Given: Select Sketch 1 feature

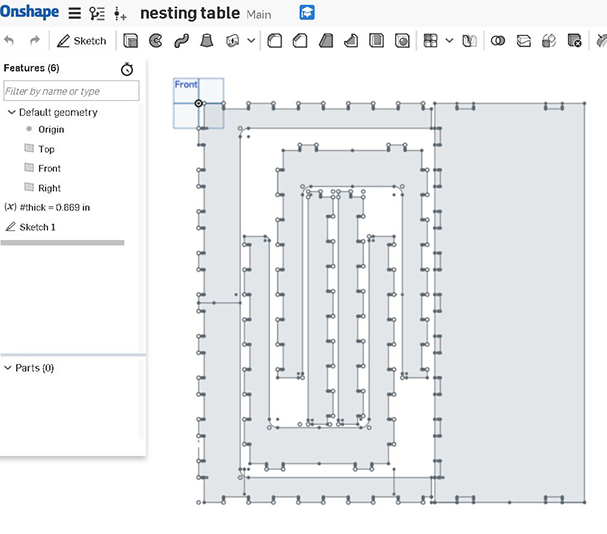Looking at the screenshot, I should [37, 227].
